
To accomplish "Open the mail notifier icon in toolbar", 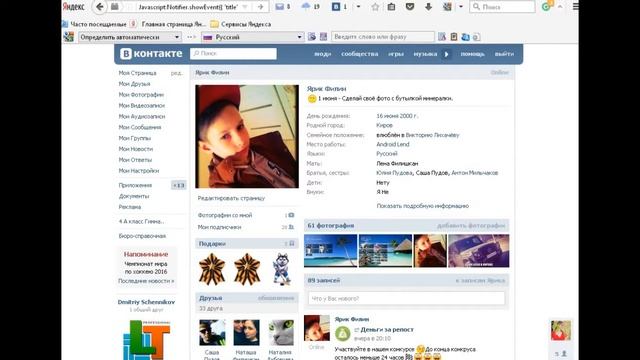I will tap(280, 7).
